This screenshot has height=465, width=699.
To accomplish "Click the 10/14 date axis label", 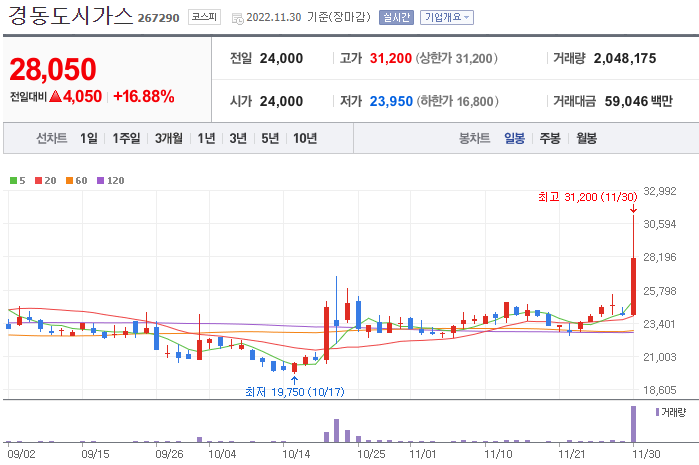I will 296,454.
